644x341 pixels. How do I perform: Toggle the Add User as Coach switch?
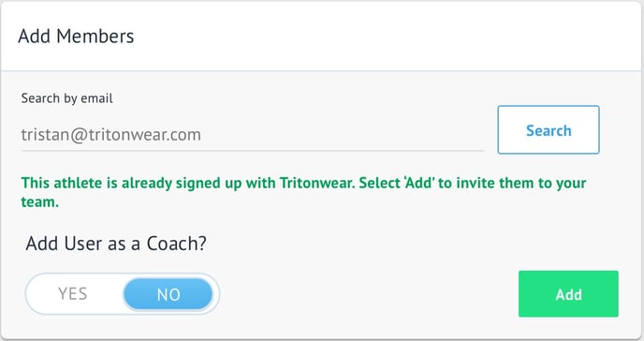pyautogui.click(x=123, y=294)
